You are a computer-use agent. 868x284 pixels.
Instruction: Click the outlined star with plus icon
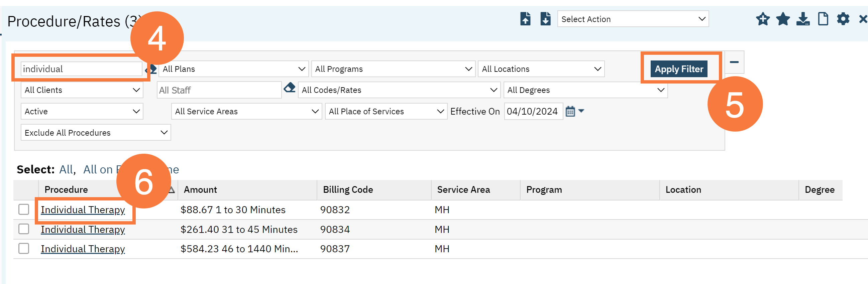763,19
